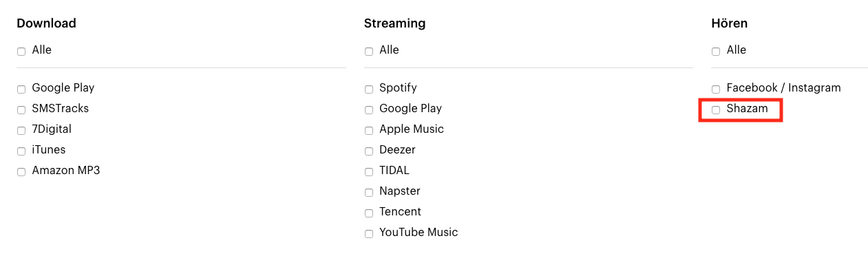Check the Alle box under Hören
This screenshot has width=868, height=256.
tap(716, 52)
